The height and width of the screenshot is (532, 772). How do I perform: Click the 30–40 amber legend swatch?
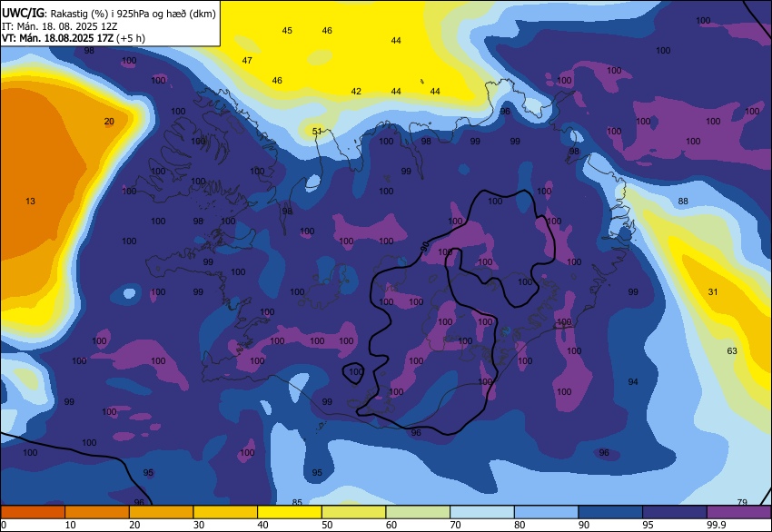click(x=225, y=512)
